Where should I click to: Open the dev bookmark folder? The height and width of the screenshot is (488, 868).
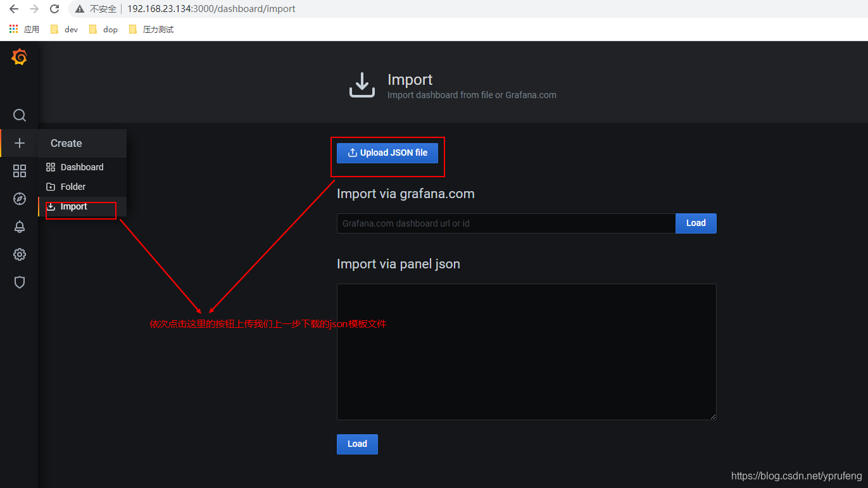64,29
